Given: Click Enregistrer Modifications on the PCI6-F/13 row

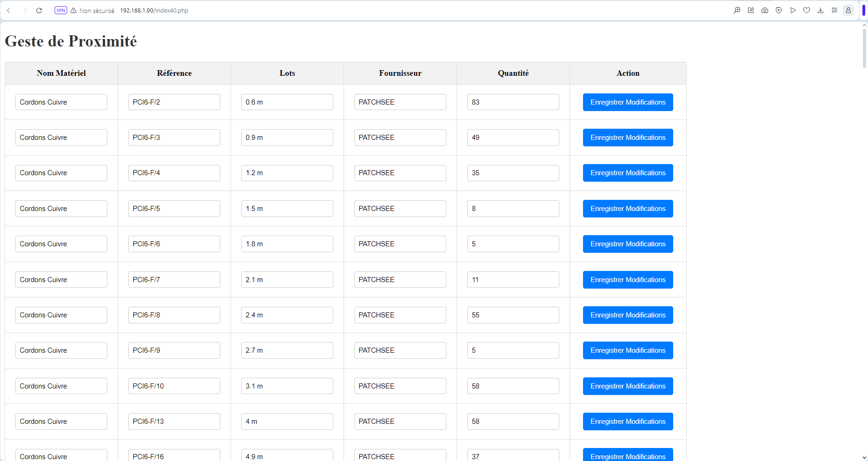Looking at the screenshot, I should [x=628, y=421].
